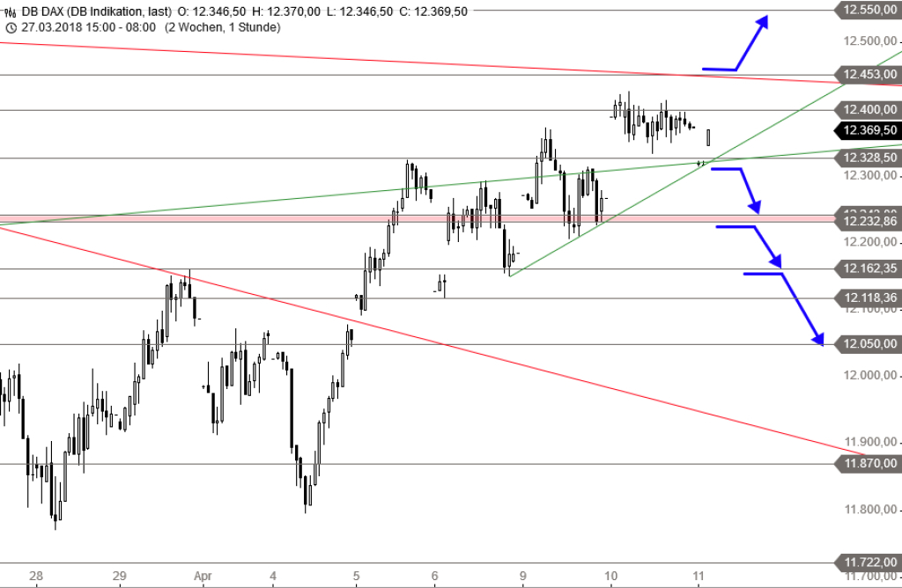
Task: Click the '9' date label on time axis
Action: tap(522, 577)
